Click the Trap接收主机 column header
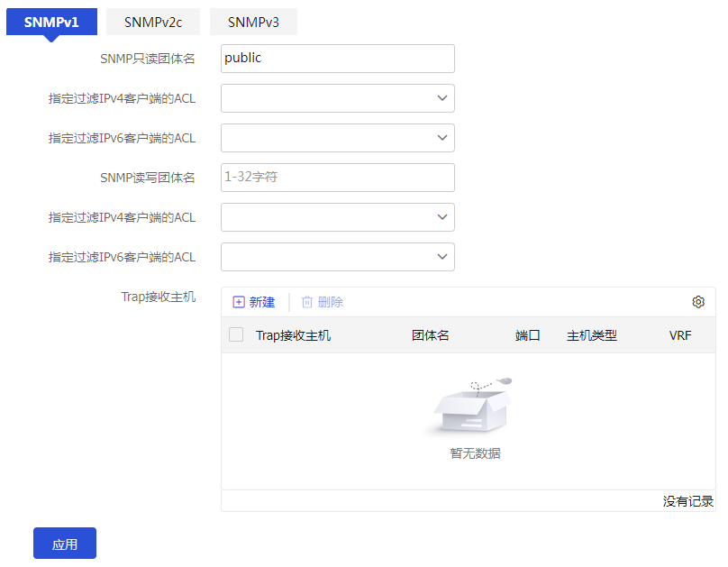The image size is (728, 567). click(x=293, y=335)
